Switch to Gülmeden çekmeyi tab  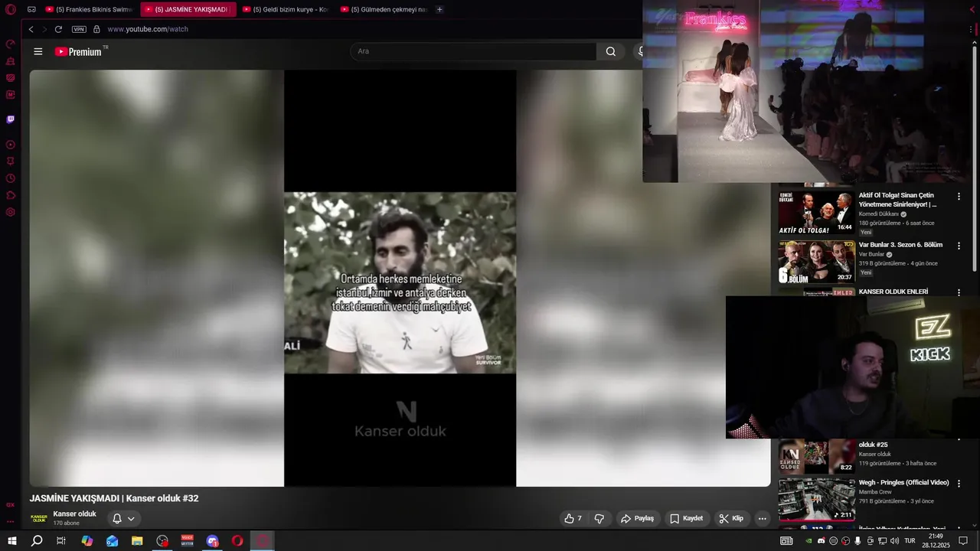[384, 10]
